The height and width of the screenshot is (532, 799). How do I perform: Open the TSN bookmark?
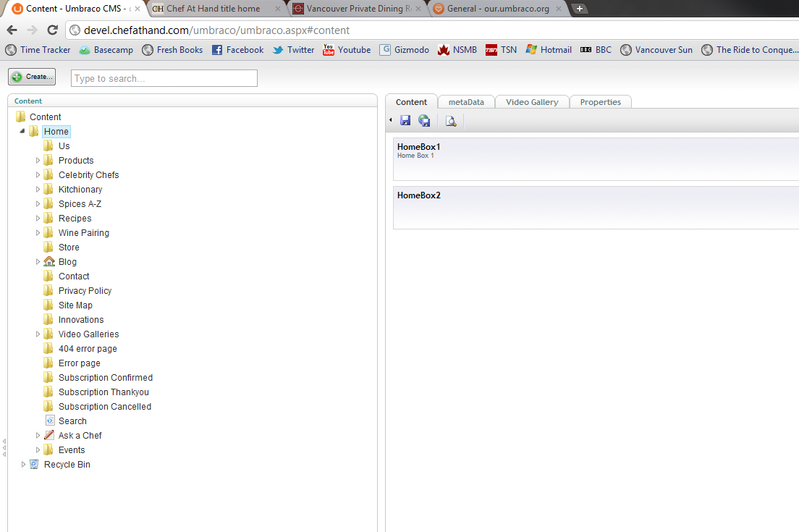pyautogui.click(x=501, y=50)
